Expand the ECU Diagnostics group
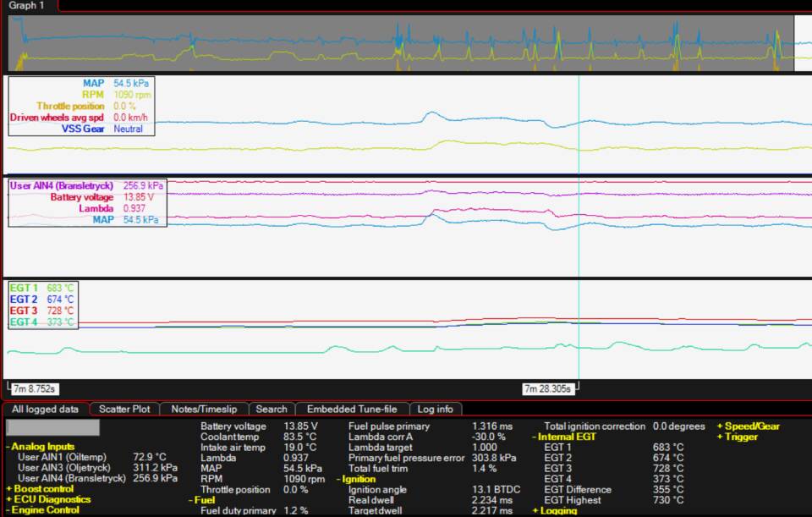 click(47, 500)
